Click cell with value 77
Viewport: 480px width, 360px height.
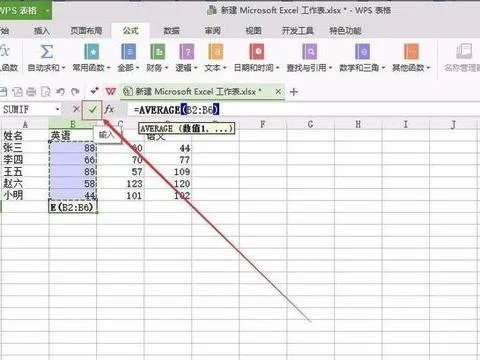click(168, 160)
